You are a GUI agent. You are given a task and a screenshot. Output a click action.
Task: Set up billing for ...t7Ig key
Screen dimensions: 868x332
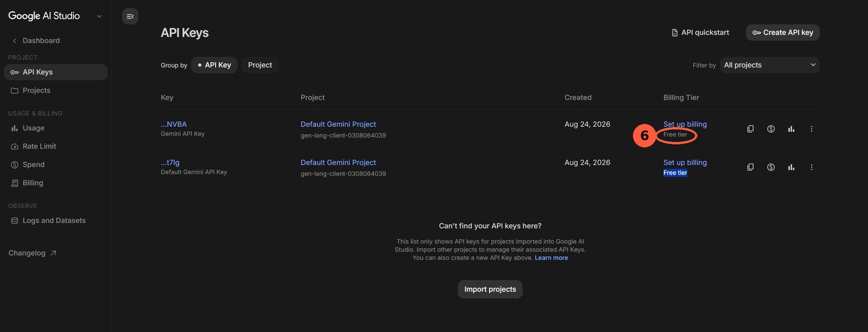point(684,162)
